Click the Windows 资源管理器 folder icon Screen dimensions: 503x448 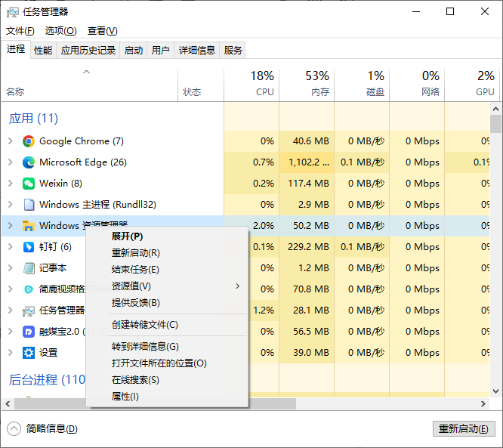point(29,226)
